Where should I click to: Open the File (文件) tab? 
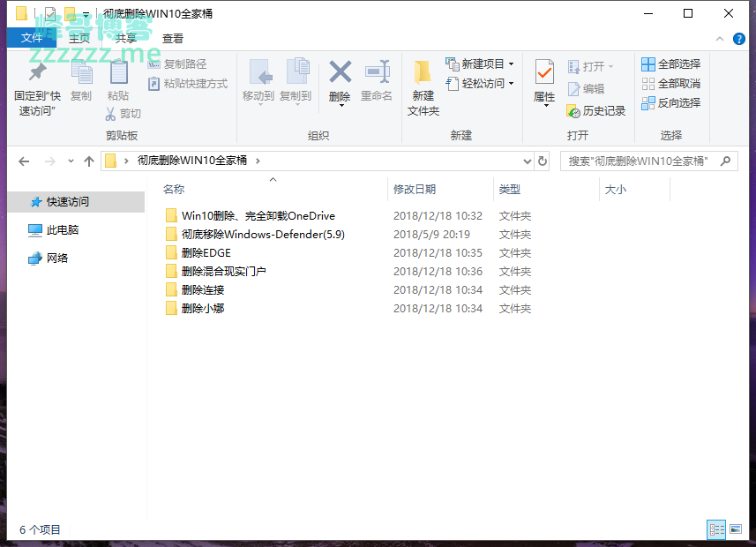[x=32, y=38]
